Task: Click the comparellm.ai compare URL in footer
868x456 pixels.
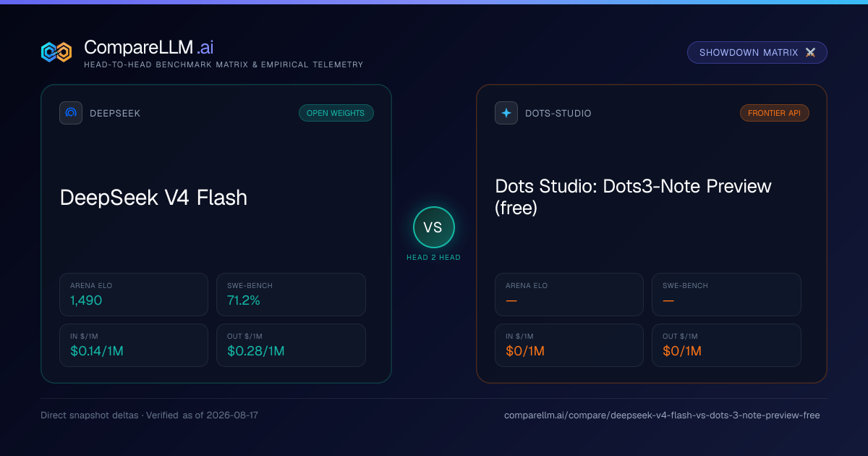Action: 662,415
